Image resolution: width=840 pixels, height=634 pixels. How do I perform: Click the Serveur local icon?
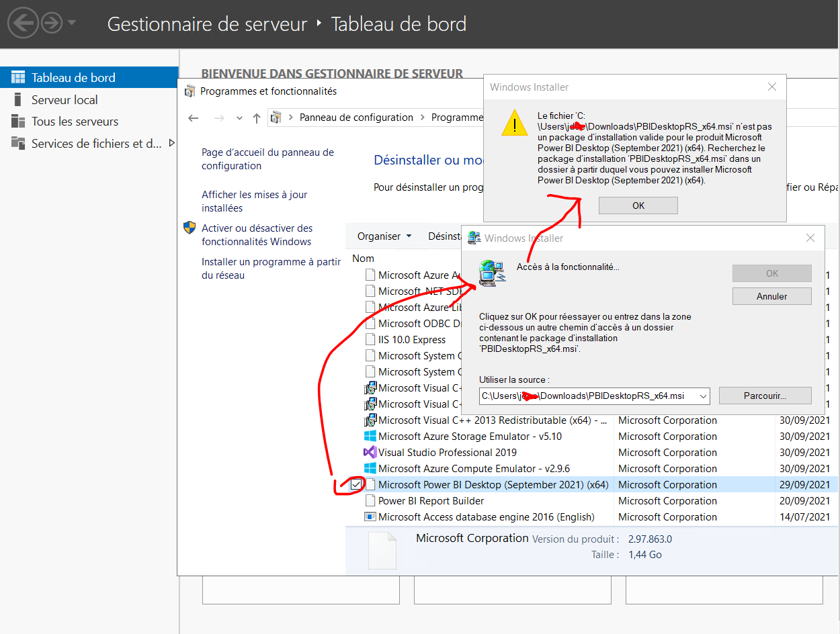[x=18, y=99]
